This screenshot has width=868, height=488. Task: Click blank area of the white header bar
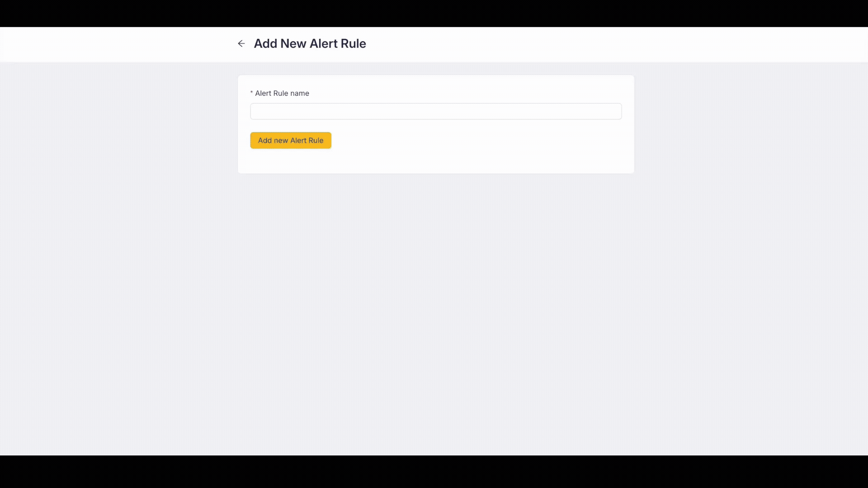pos(588,44)
